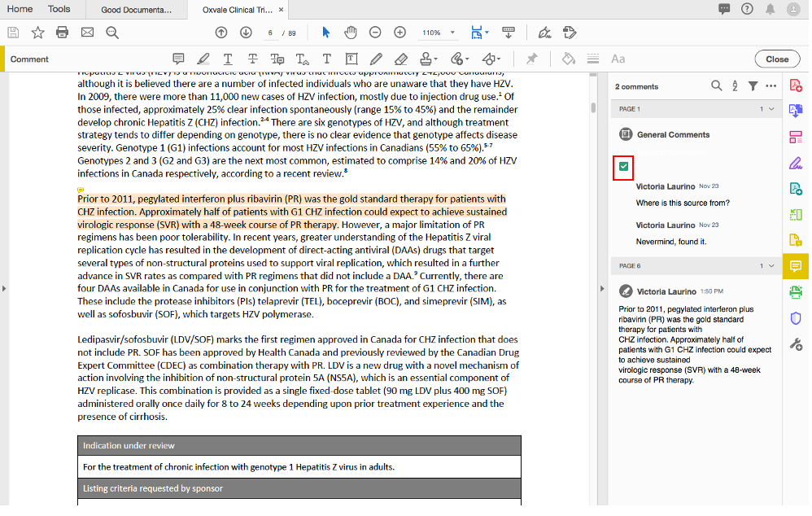Select comment 'Where is this source from?'
The height and width of the screenshot is (516, 812).
tap(683, 203)
